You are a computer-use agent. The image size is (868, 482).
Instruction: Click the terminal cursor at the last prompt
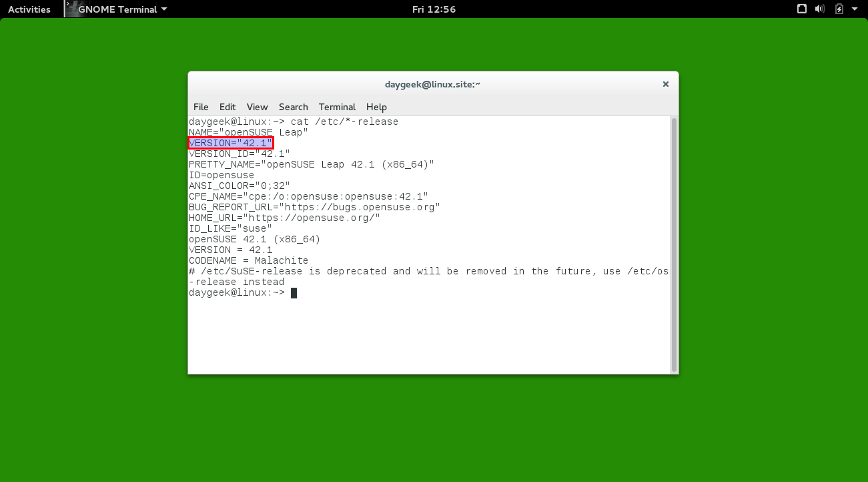[x=294, y=293]
